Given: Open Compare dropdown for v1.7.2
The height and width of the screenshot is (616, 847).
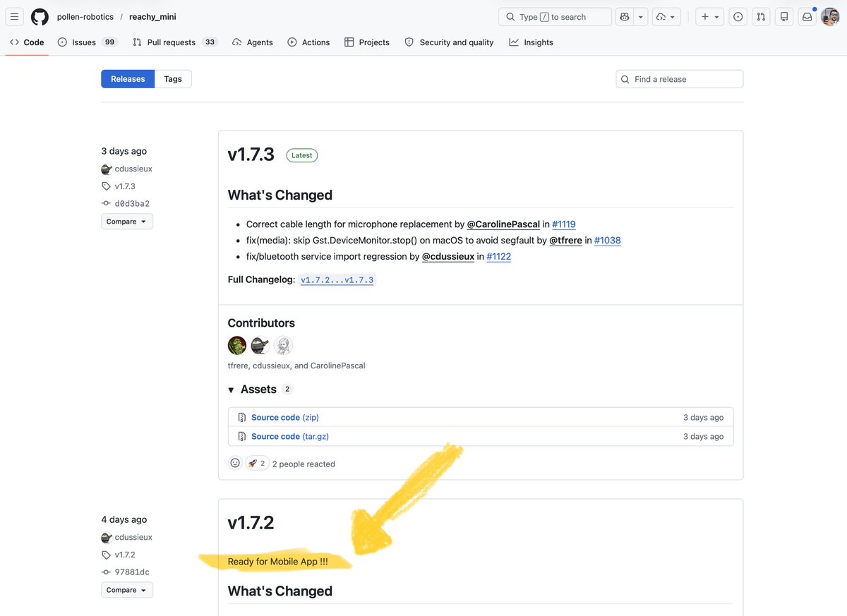Looking at the screenshot, I should coord(127,590).
